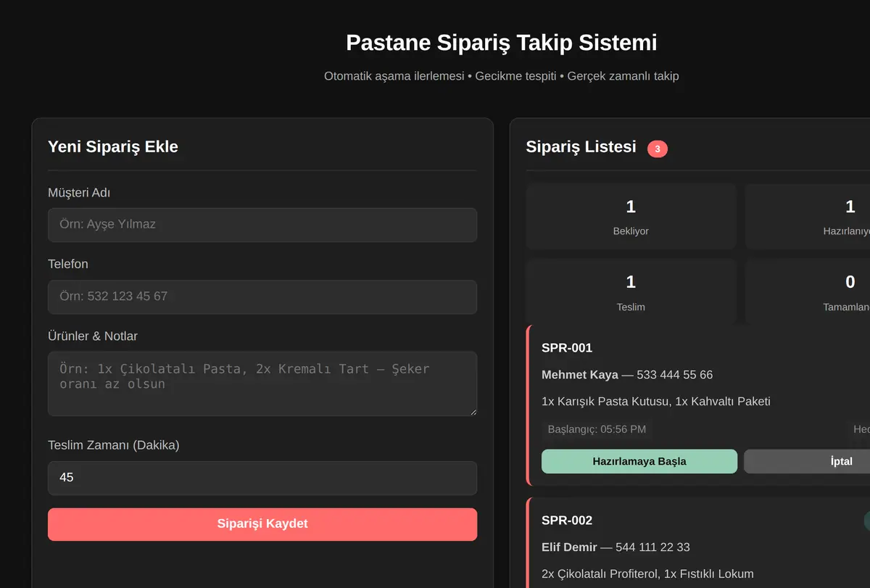Click the text 1x Karışık Pasta Kutusu order items
Screen dimensions: 870x588
point(655,402)
